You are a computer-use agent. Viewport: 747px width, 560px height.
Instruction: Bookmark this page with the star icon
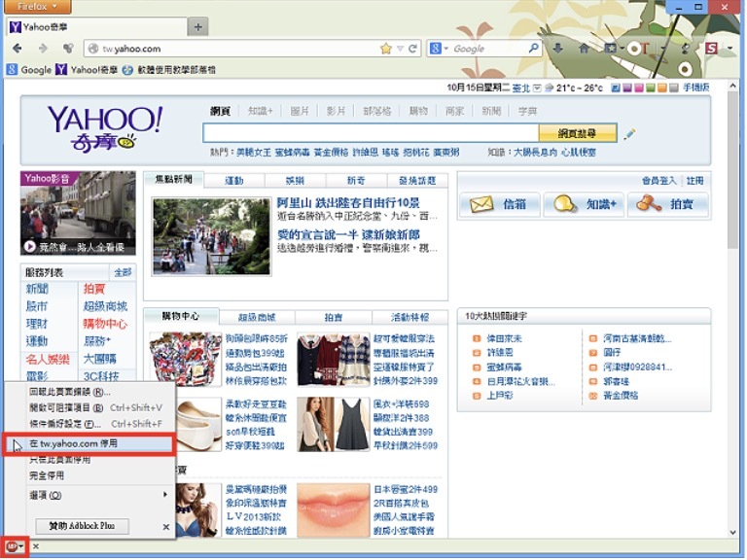[386, 49]
